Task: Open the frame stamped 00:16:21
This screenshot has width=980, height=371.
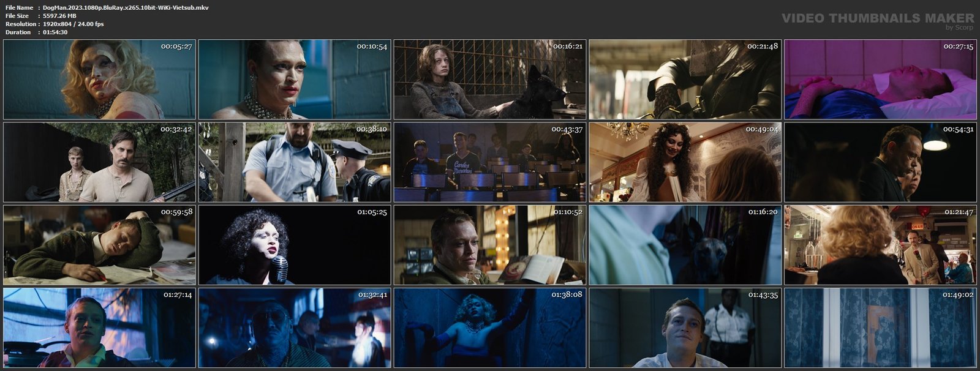Action: [490, 80]
